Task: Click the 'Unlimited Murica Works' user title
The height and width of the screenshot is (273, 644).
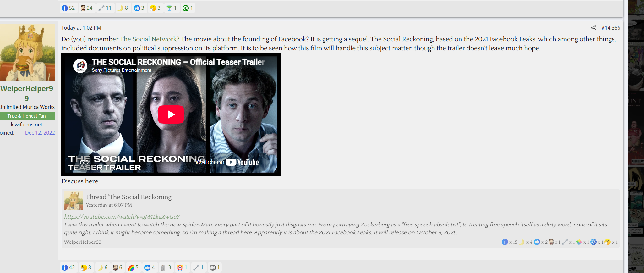Action: coord(27,107)
